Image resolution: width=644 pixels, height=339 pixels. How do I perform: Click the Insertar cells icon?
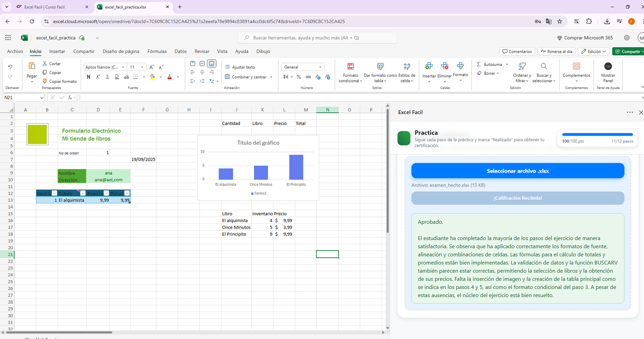tap(429, 66)
